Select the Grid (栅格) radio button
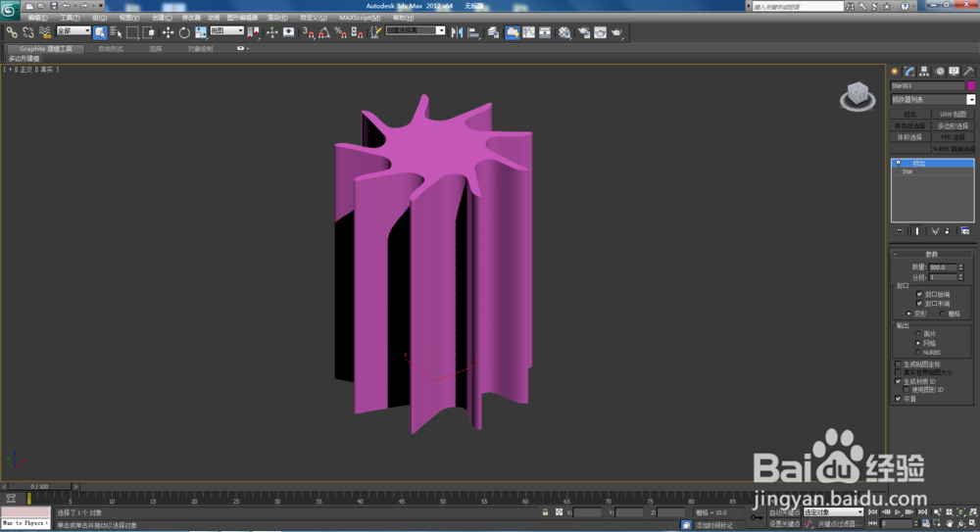The height and width of the screenshot is (532, 980). [x=943, y=314]
